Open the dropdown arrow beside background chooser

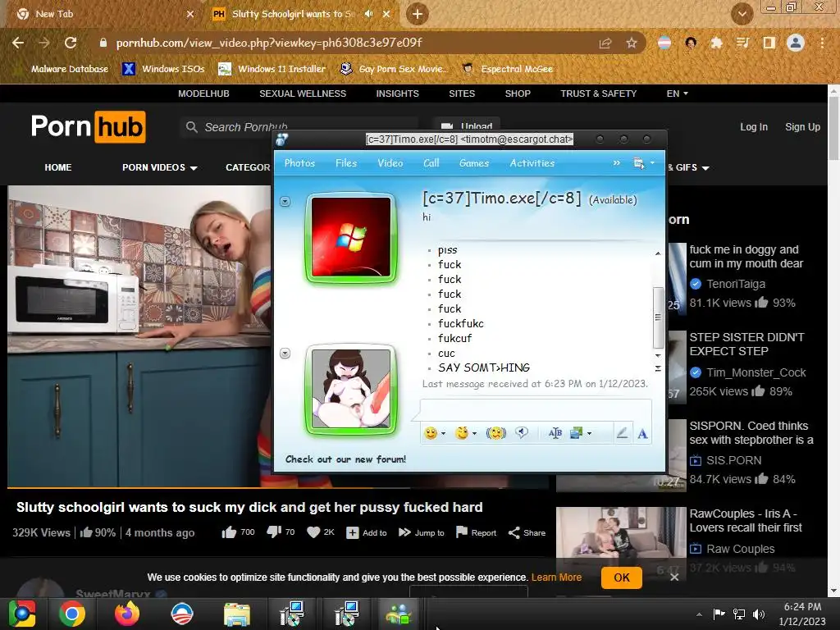589,433
